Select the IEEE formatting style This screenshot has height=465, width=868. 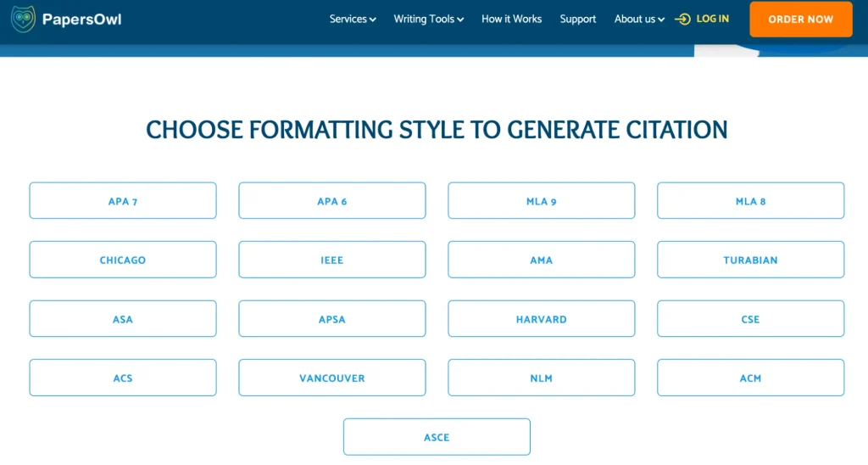click(x=332, y=260)
